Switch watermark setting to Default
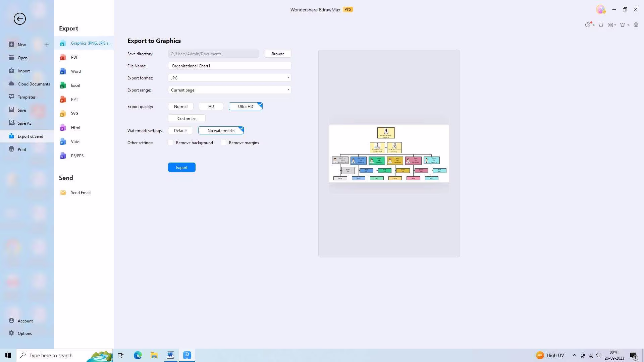Viewport: 644px width, 362px height. (x=180, y=131)
